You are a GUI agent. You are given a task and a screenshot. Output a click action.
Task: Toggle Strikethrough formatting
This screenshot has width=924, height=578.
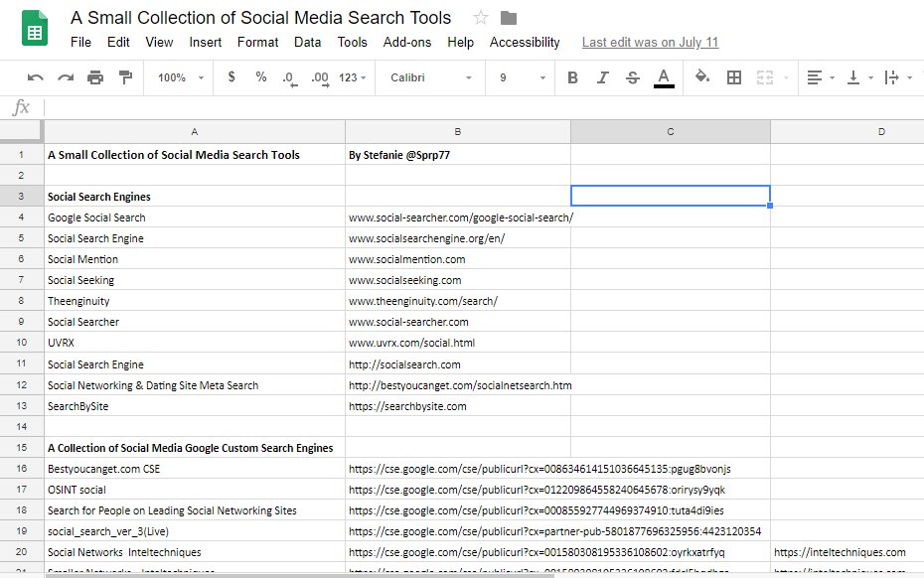coord(633,77)
